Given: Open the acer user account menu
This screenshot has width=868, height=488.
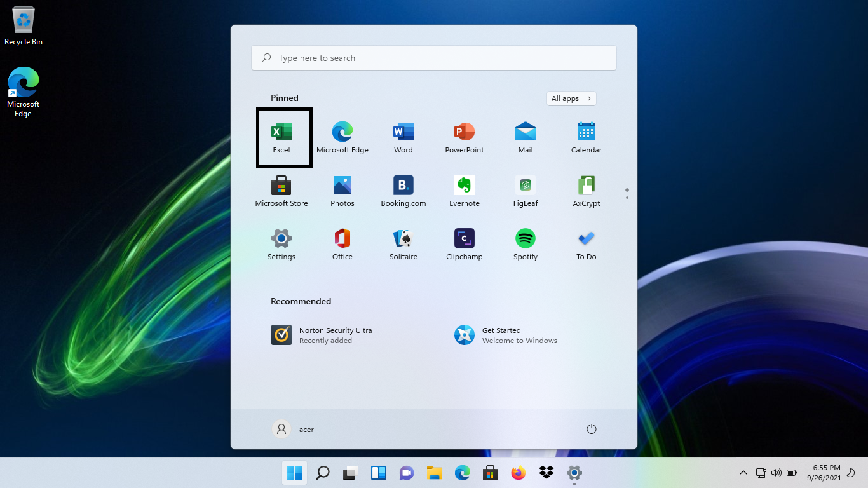Looking at the screenshot, I should [294, 429].
